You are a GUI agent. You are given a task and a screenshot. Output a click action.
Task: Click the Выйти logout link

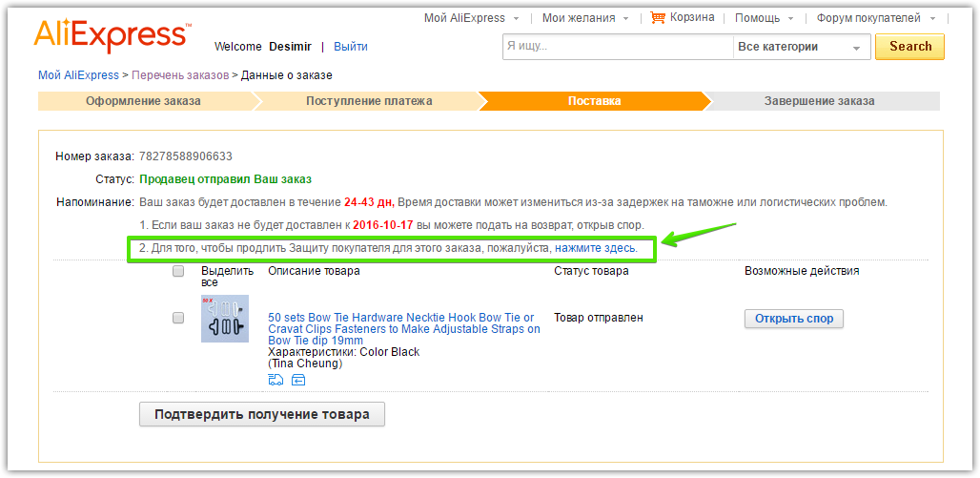[351, 47]
